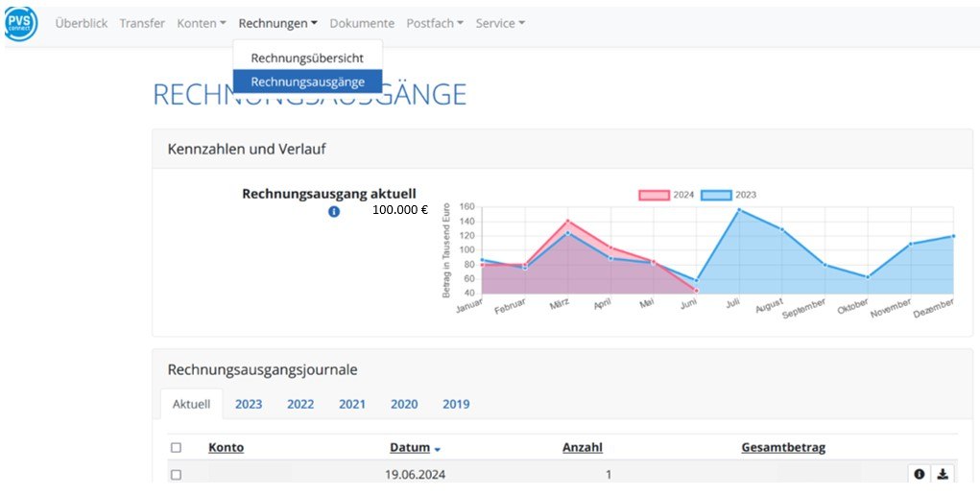Screen dimensions: 980x495
Task: Sort the table by Gesamtbetrag column
Action: 782,448
